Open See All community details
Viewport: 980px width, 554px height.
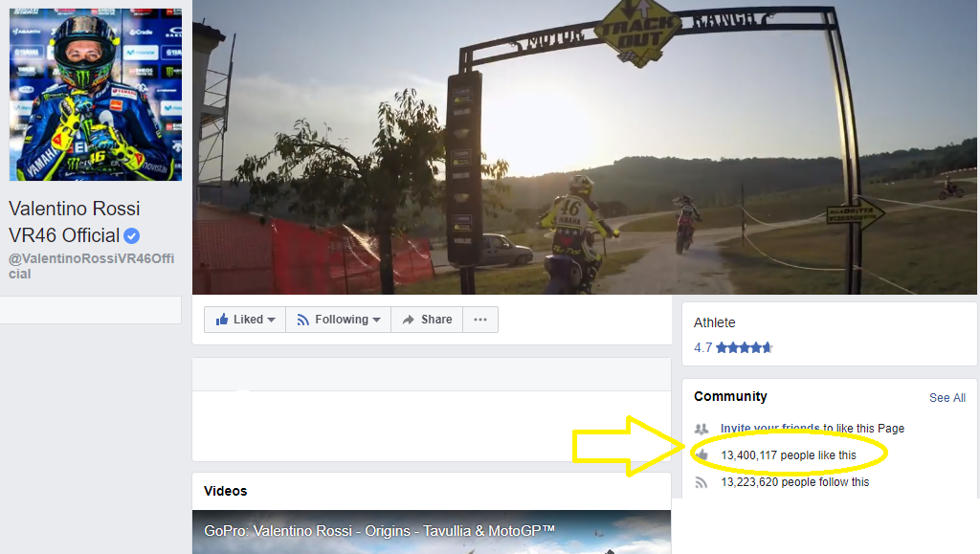pos(947,397)
